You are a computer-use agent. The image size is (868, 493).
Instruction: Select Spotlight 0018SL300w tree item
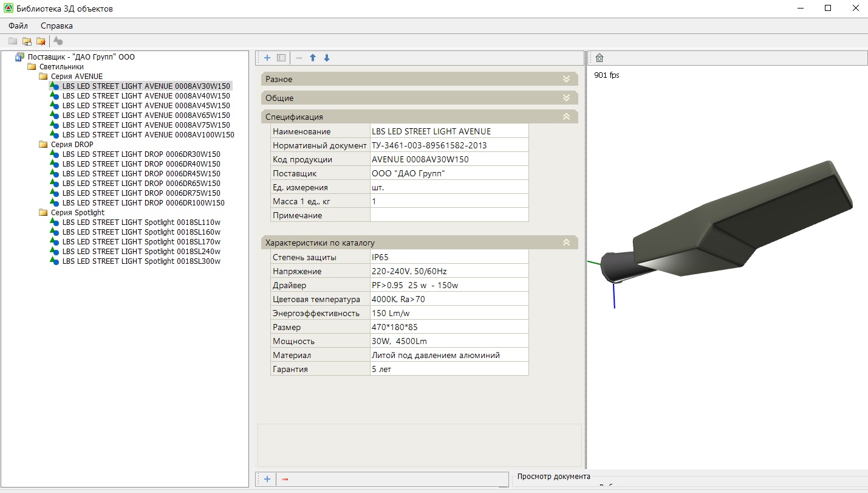click(x=141, y=261)
